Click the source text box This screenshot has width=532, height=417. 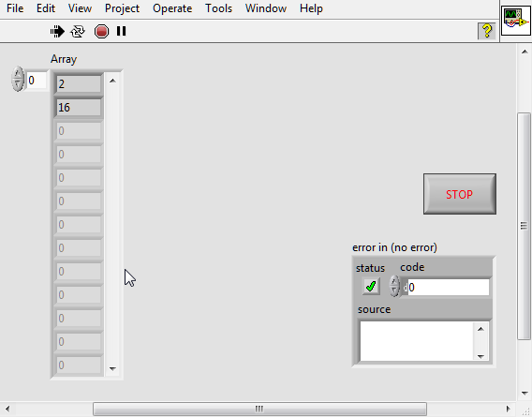pyautogui.click(x=416, y=340)
